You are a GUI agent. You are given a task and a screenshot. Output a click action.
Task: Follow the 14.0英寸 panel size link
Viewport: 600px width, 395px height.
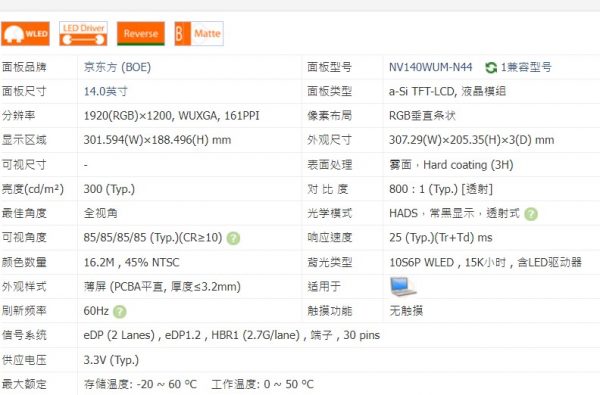tap(106, 91)
